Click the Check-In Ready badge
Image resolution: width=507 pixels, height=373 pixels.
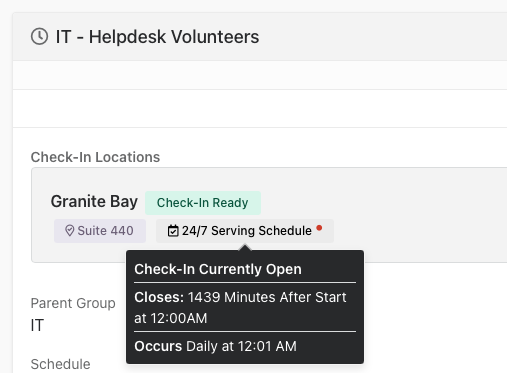(203, 203)
